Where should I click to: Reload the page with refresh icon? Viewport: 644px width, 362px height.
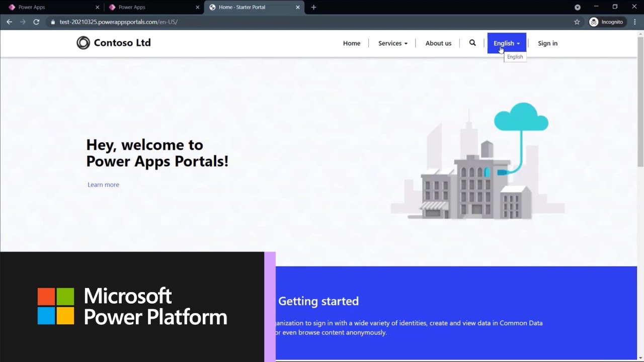click(x=36, y=22)
